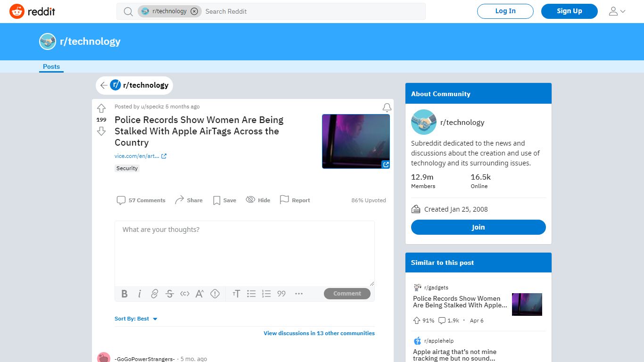Insert a quote block

[x=281, y=294]
